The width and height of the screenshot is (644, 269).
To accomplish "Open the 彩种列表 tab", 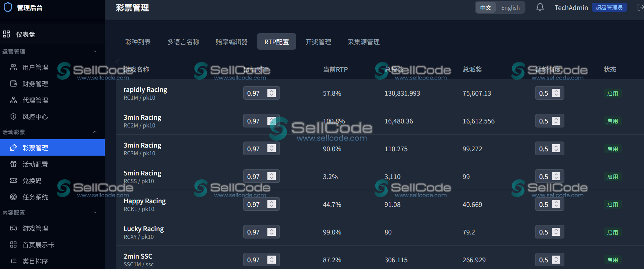I will pos(138,42).
